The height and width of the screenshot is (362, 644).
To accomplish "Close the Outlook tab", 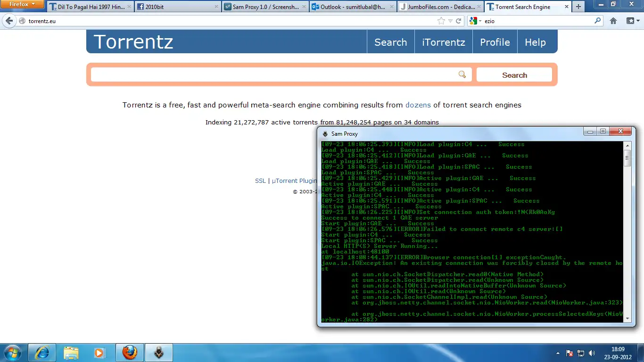I will click(x=392, y=7).
